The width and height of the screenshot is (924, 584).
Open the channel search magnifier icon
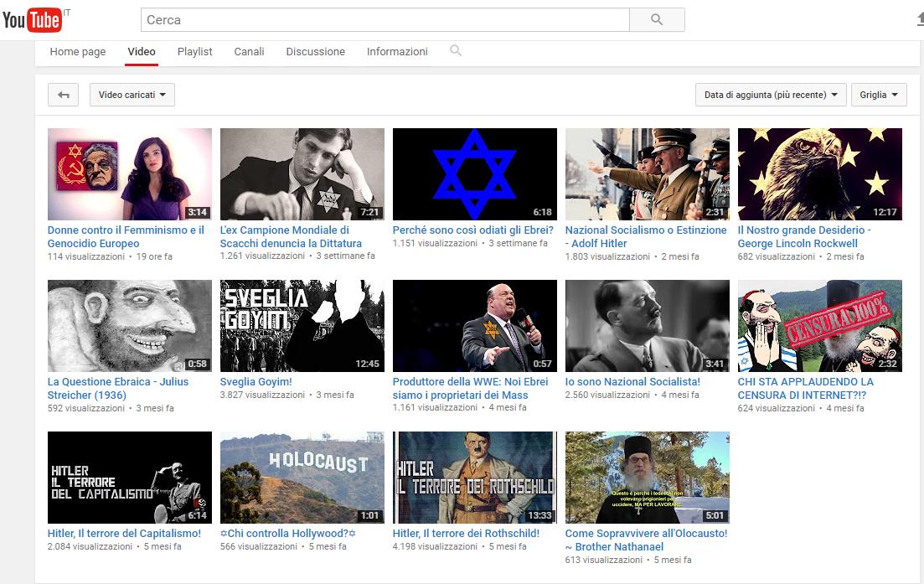pyautogui.click(x=456, y=51)
